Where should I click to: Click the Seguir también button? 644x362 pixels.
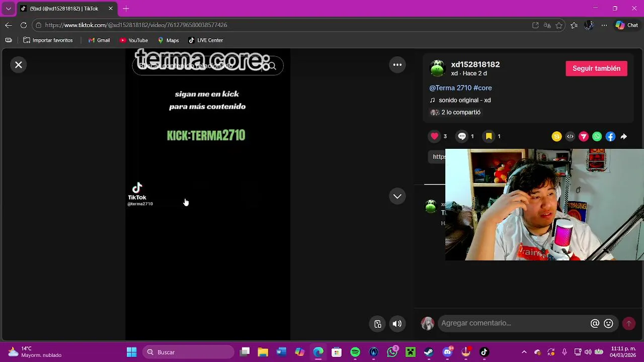pos(596,68)
